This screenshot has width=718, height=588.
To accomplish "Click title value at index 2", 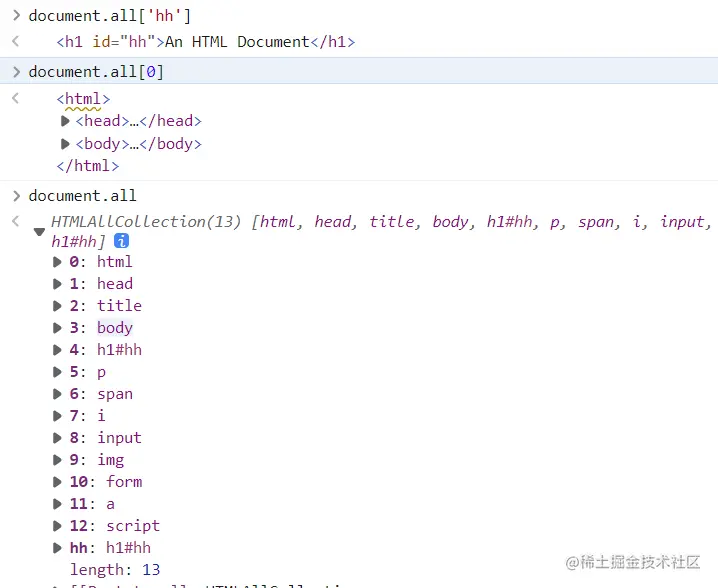I will coord(119,306).
